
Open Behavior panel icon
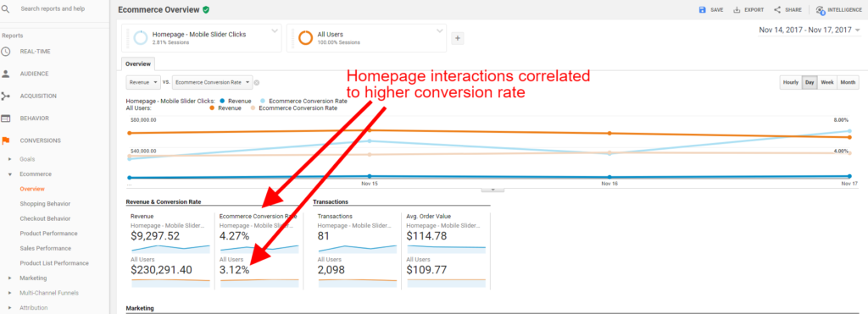6,118
